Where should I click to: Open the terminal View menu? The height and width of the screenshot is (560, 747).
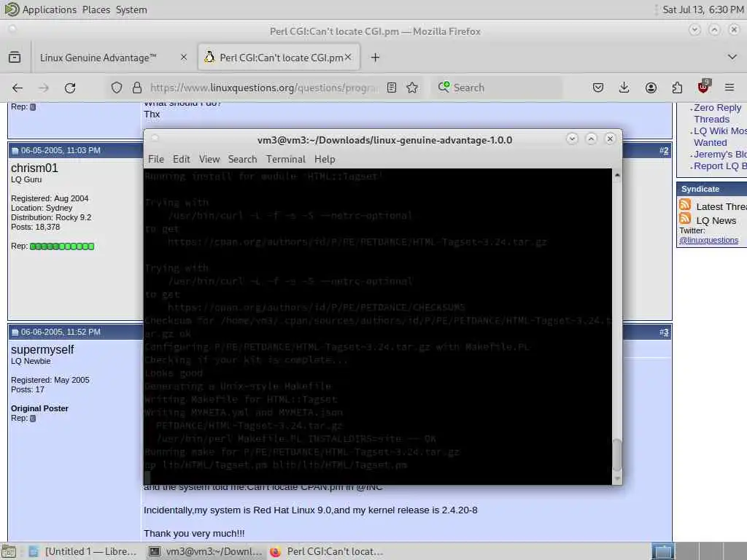(x=209, y=159)
